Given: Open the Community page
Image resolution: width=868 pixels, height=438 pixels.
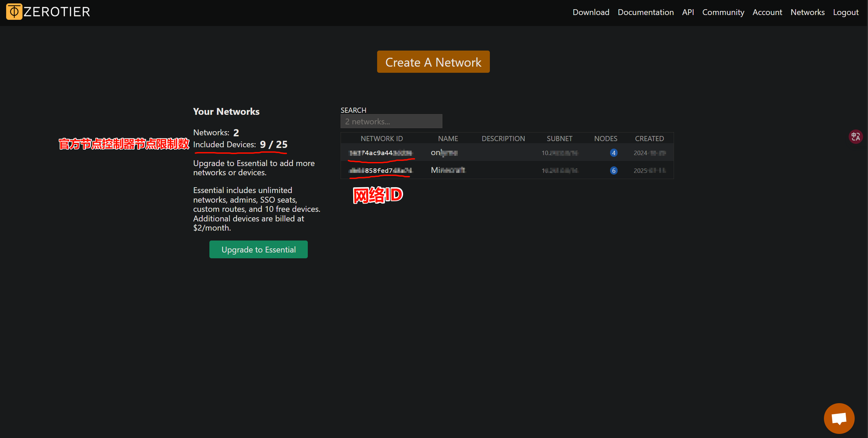Looking at the screenshot, I should tap(723, 12).
